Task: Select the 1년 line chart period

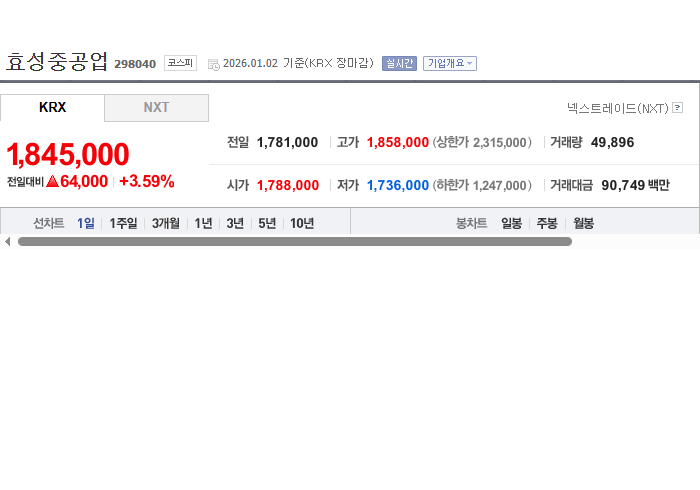Action: tap(203, 223)
